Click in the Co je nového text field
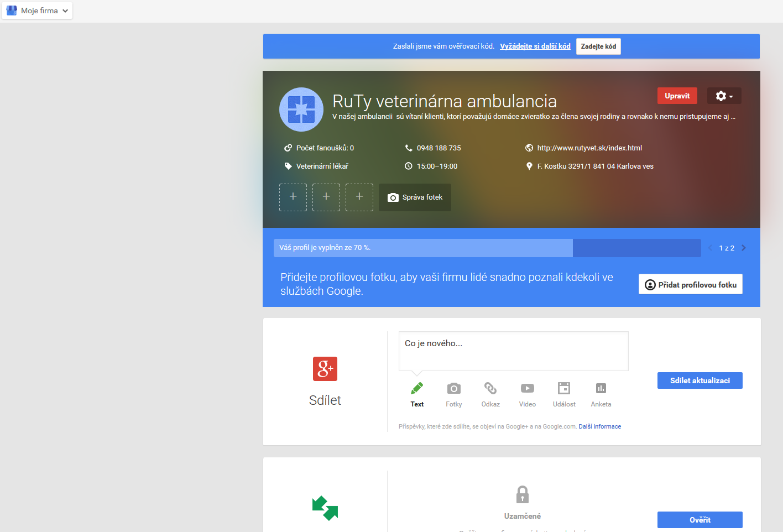Screen dimensions: 783x532 514,351
